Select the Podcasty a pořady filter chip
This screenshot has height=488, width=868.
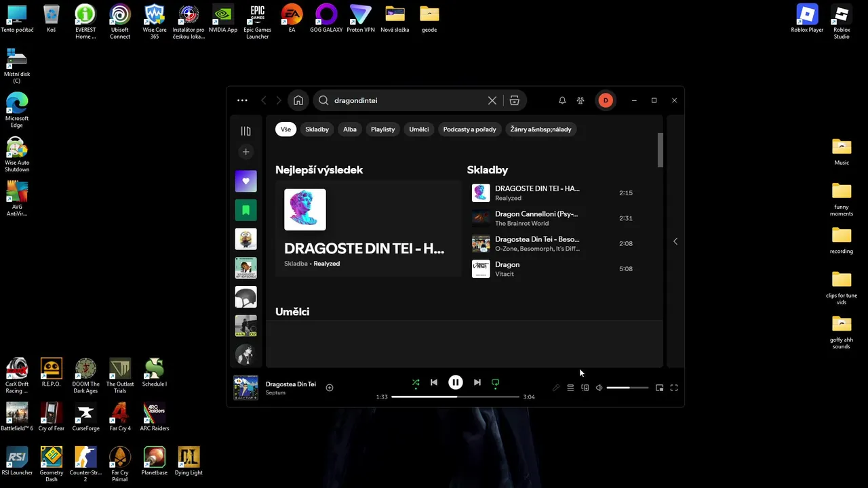point(470,129)
